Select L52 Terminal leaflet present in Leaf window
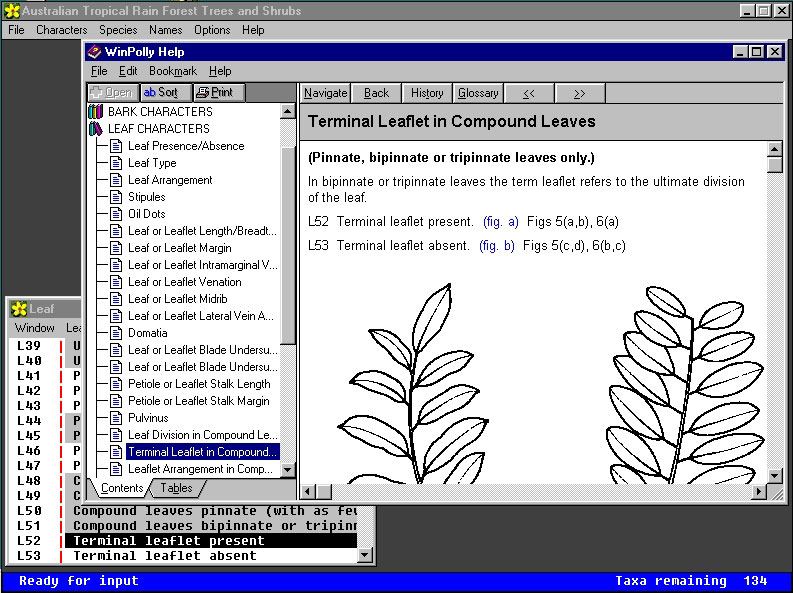Viewport: 793px width, 593px height. (x=185, y=540)
